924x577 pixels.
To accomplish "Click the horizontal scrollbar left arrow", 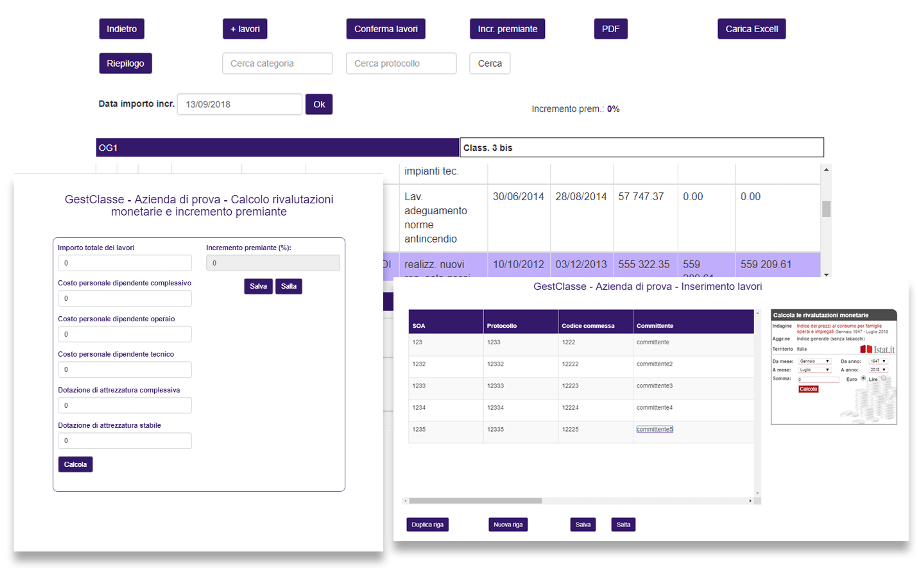I will 405,501.
